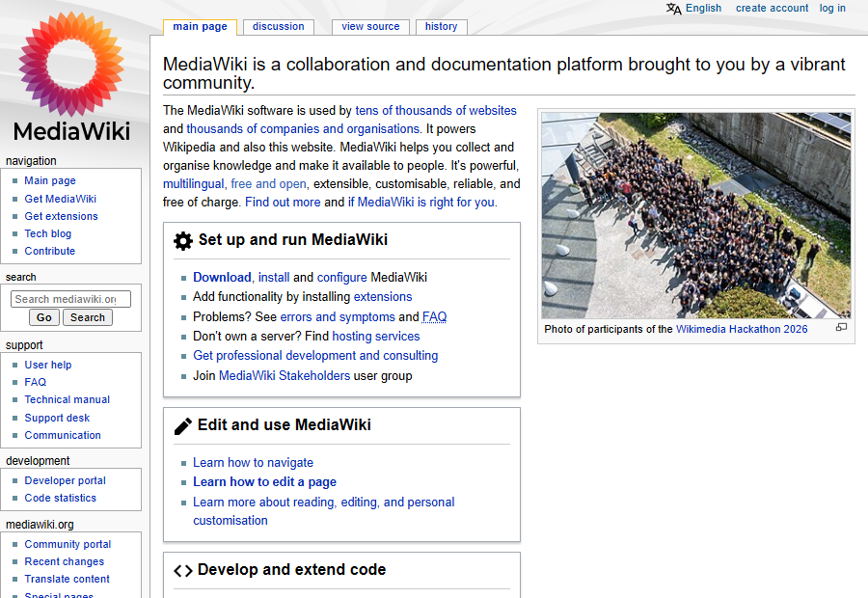Select the English language link
This screenshot has width=868, height=598.
(704, 9)
